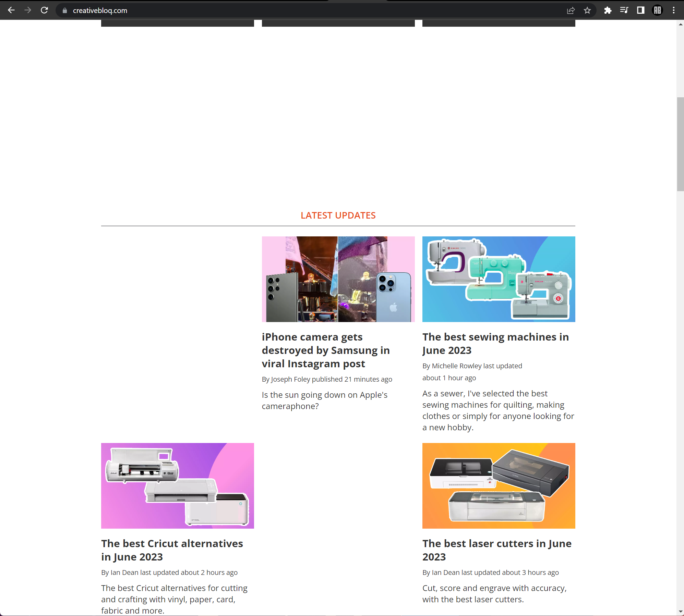Reload the current page

(x=44, y=10)
